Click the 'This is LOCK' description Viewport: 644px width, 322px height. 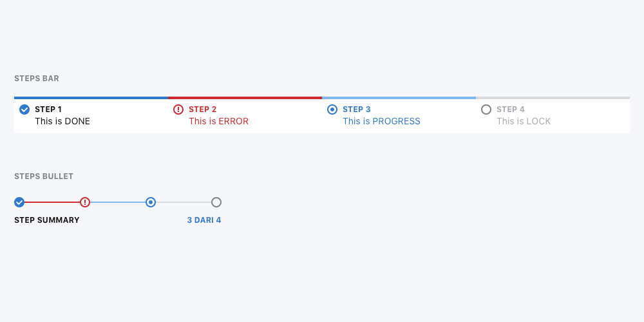pyautogui.click(x=524, y=121)
